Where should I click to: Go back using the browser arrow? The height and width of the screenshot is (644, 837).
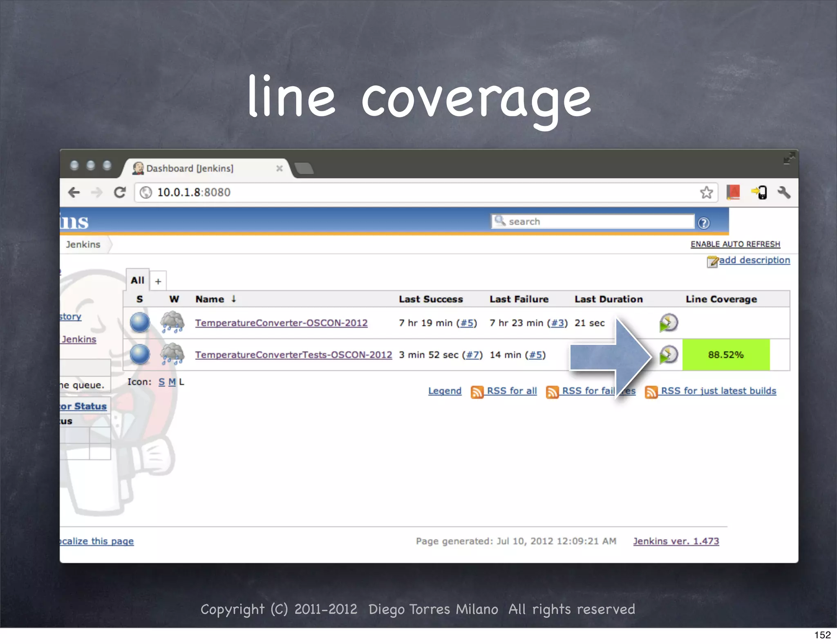[x=74, y=192]
